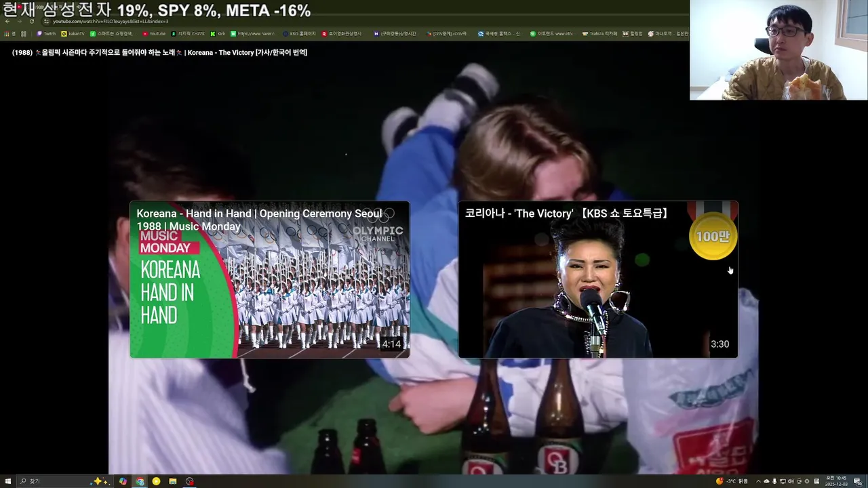868x488 pixels.
Task: Click the 4:14 duration on Hand in Hand card
Action: 391,344
